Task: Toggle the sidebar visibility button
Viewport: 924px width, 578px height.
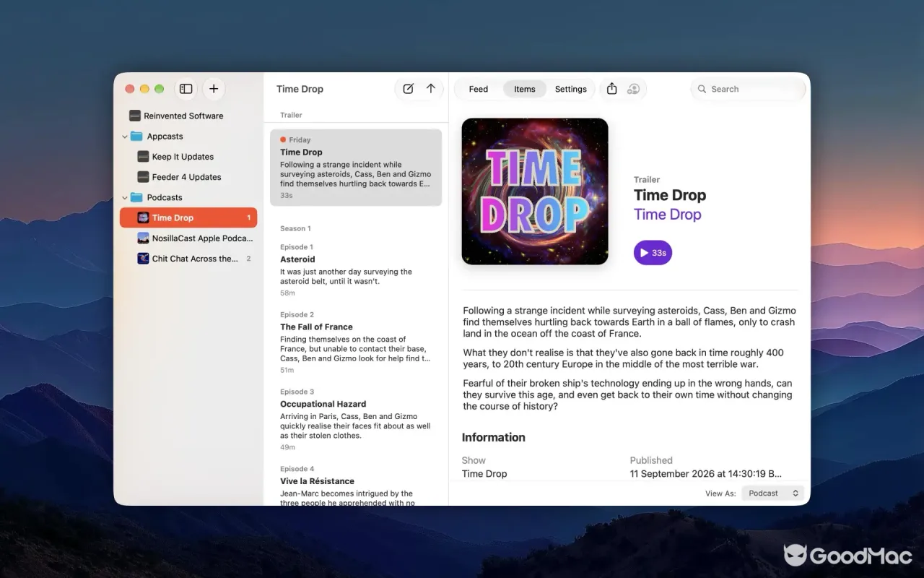Action: coord(186,89)
